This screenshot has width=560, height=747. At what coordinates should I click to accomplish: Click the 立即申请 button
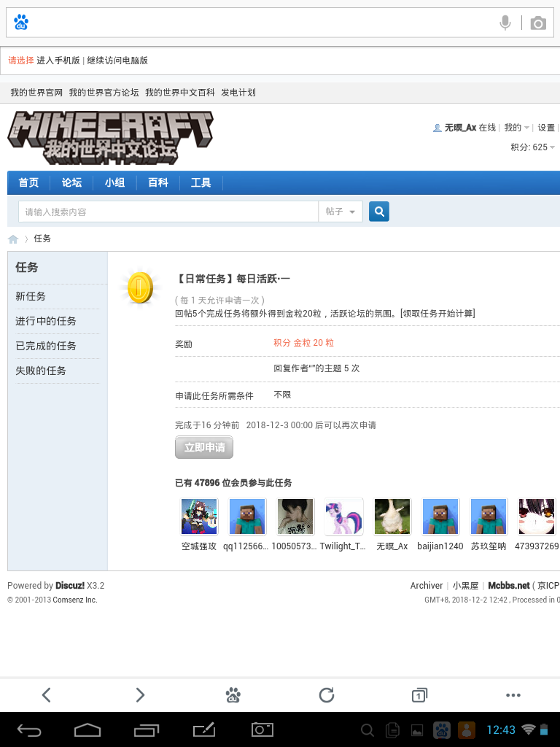coord(204,447)
